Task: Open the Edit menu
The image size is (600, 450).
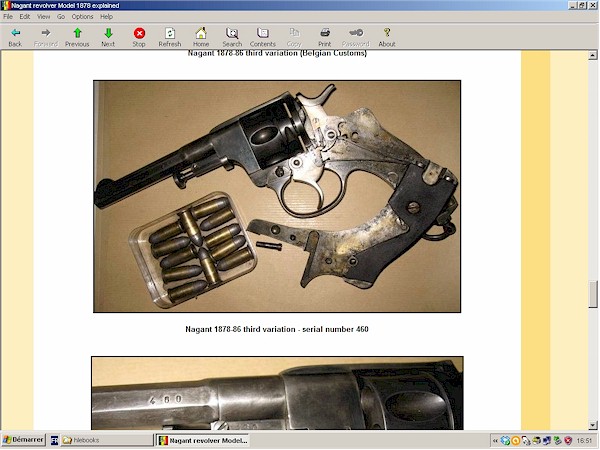Action: coord(25,16)
